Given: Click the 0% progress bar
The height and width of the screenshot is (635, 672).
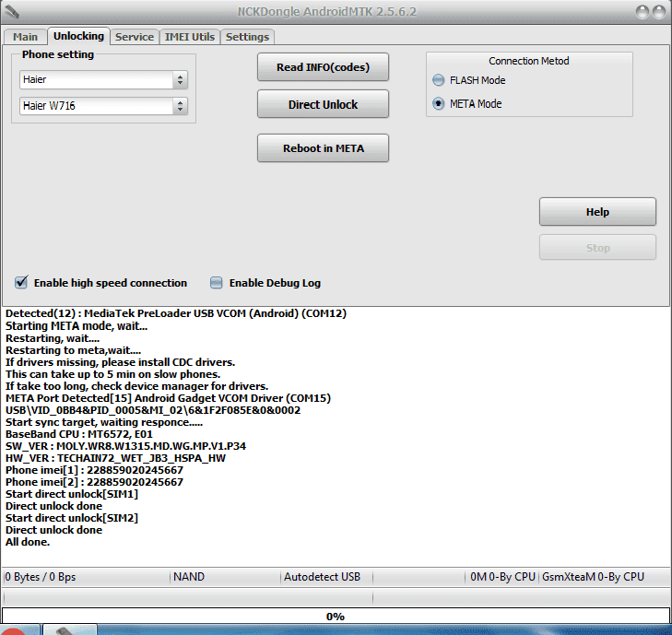Looking at the screenshot, I should [x=336, y=617].
